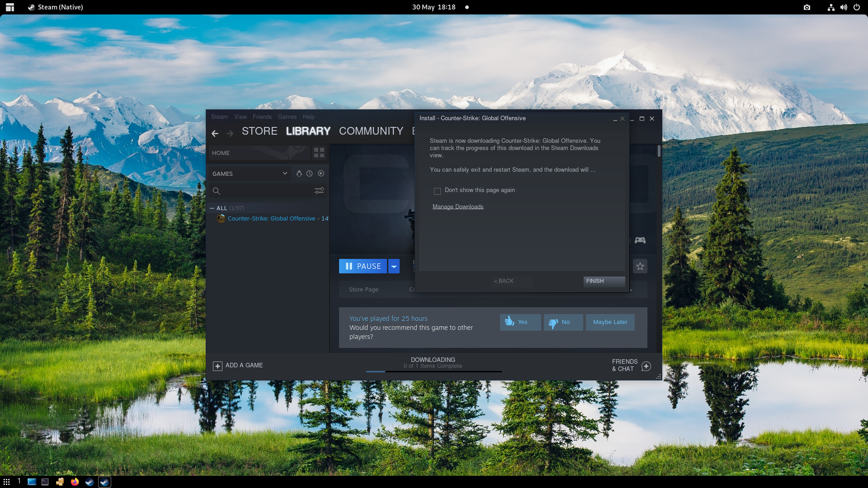Open the dropdown arrow next to PAUSE
This screenshot has height=488, width=868.
click(394, 267)
